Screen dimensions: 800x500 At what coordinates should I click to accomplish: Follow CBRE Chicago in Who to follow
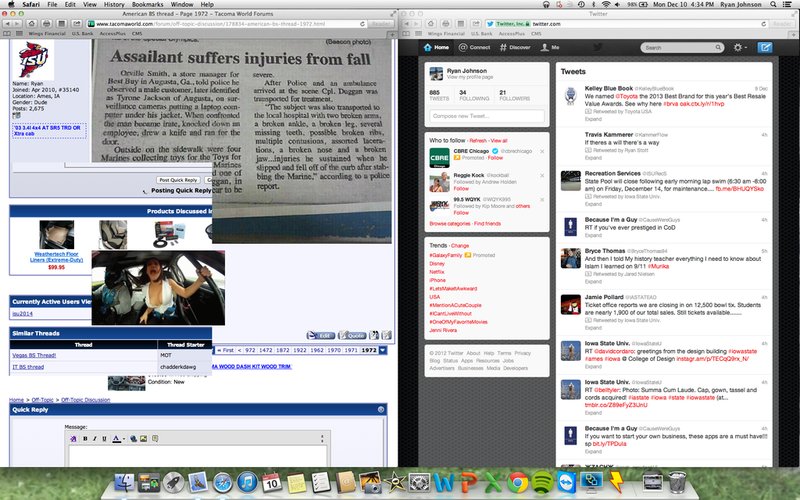(495, 158)
